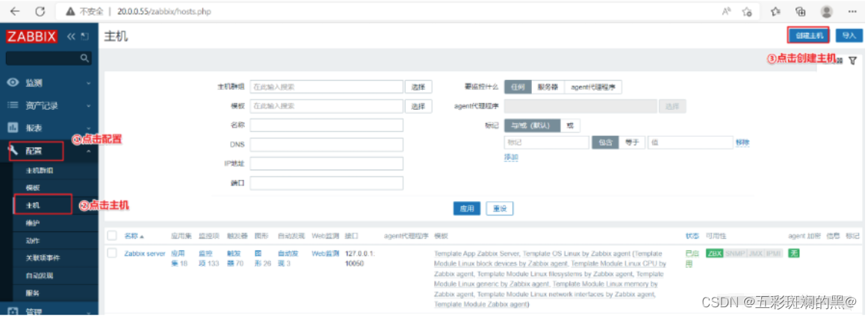Open the Zabbix server host link
The height and width of the screenshot is (317, 868).
point(144,253)
